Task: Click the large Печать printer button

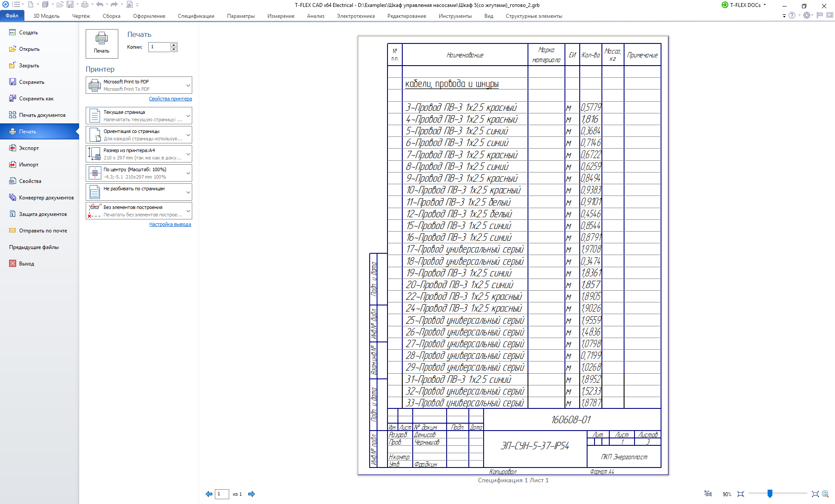Action: point(102,43)
